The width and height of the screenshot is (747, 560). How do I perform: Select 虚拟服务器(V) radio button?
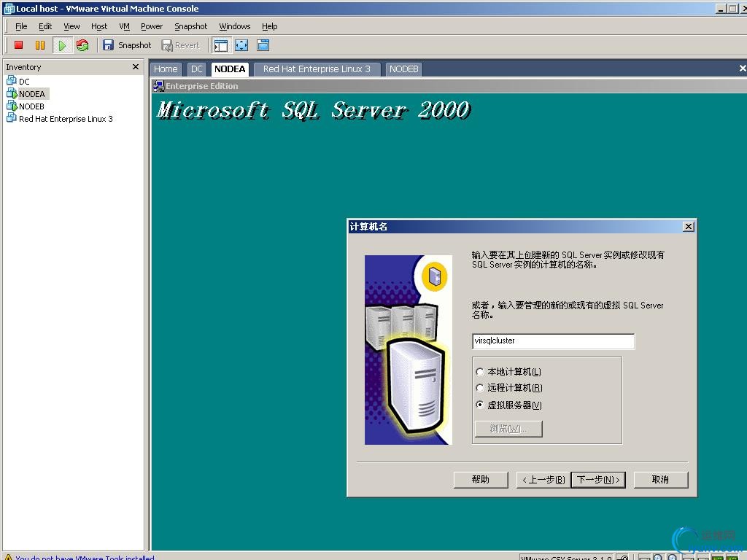[x=480, y=405]
